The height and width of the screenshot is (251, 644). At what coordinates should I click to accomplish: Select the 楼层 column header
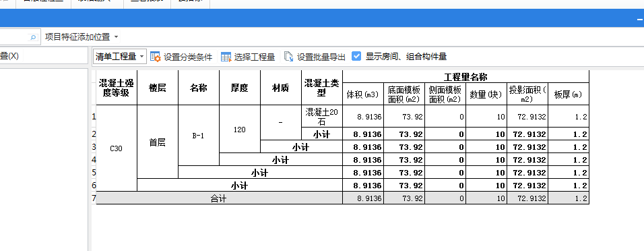pyautogui.click(x=158, y=88)
